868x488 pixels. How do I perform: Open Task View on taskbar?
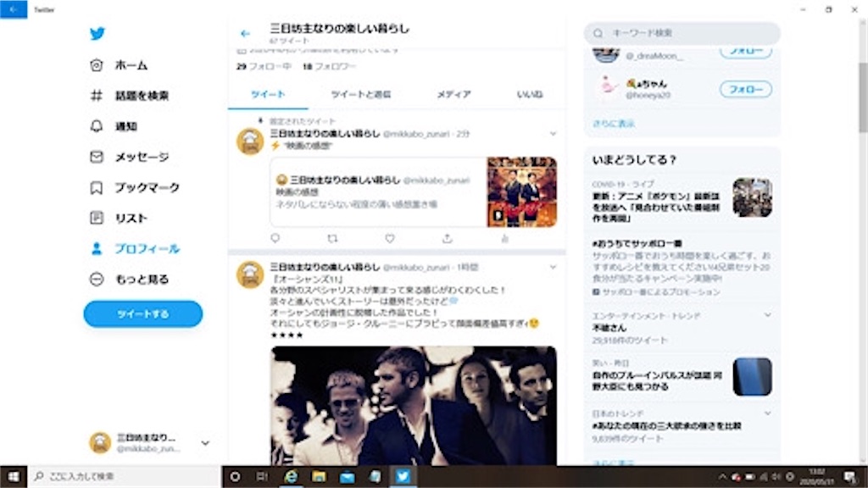[263, 476]
